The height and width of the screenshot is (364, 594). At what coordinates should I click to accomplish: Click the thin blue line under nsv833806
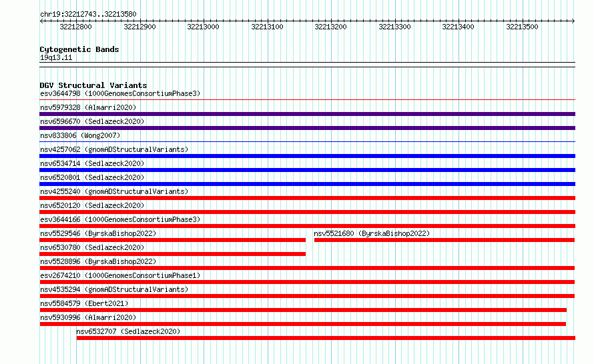307,142
